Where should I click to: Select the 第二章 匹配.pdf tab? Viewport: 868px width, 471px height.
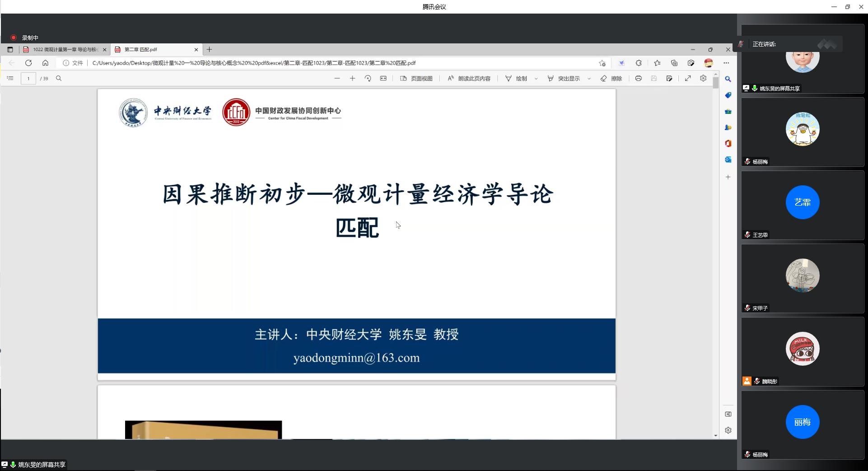pyautogui.click(x=154, y=50)
